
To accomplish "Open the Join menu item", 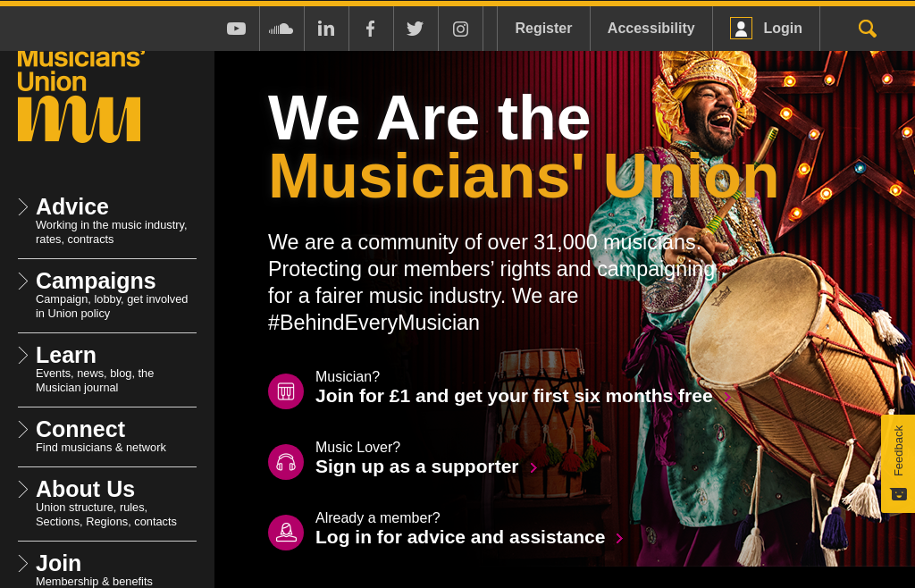I will pos(58,563).
